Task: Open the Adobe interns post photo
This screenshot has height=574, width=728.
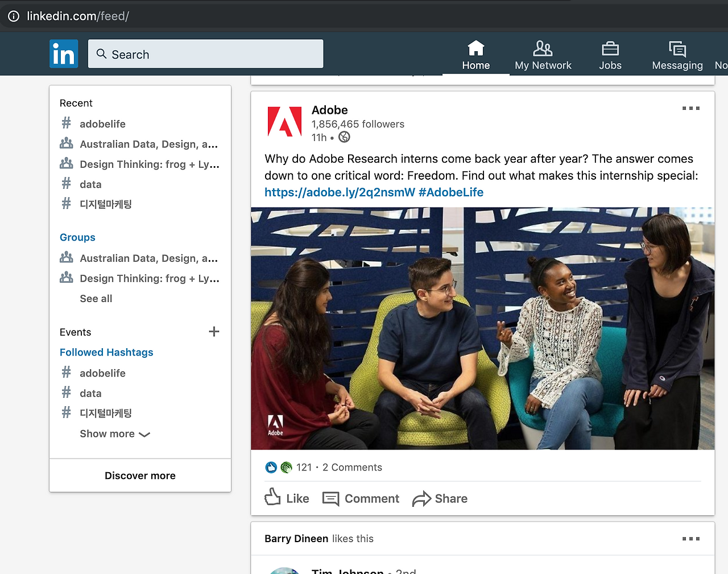Action: [x=483, y=329]
